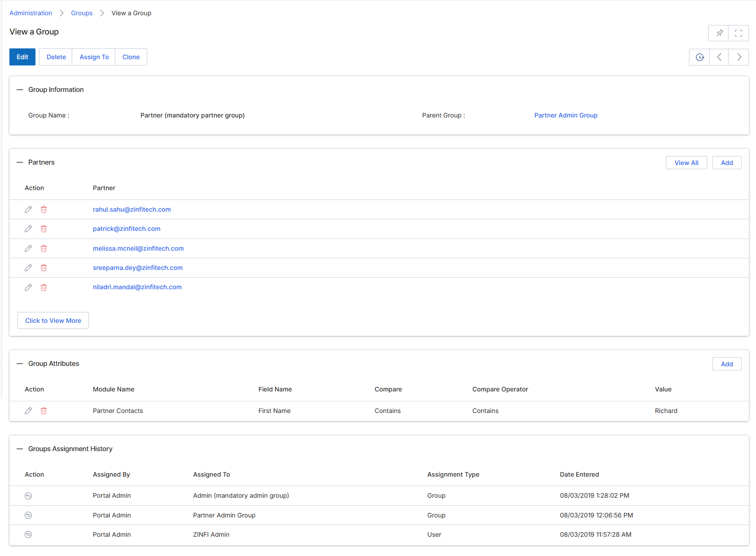Select the date 08/03/2019 1:28:02 PM

[594, 495]
